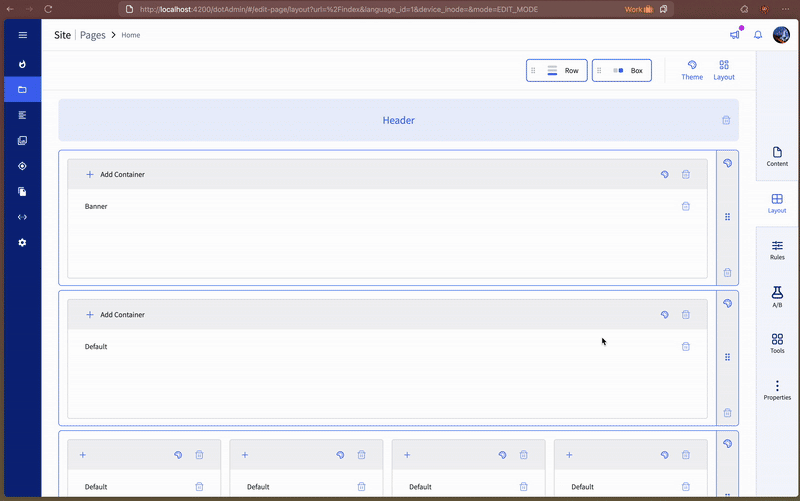Click the Row button in toolbar
This screenshot has width=800, height=501.
(x=557, y=71)
